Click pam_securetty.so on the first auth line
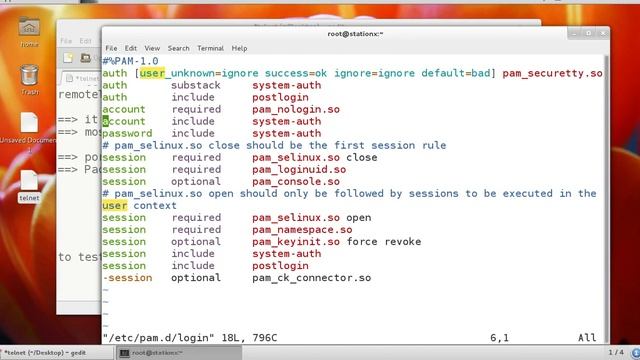This screenshot has width=640, height=360. click(552, 73)
